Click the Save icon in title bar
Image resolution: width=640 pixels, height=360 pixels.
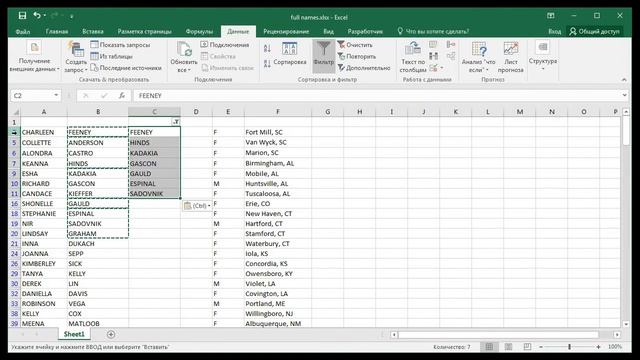click(x=22, y=16)
